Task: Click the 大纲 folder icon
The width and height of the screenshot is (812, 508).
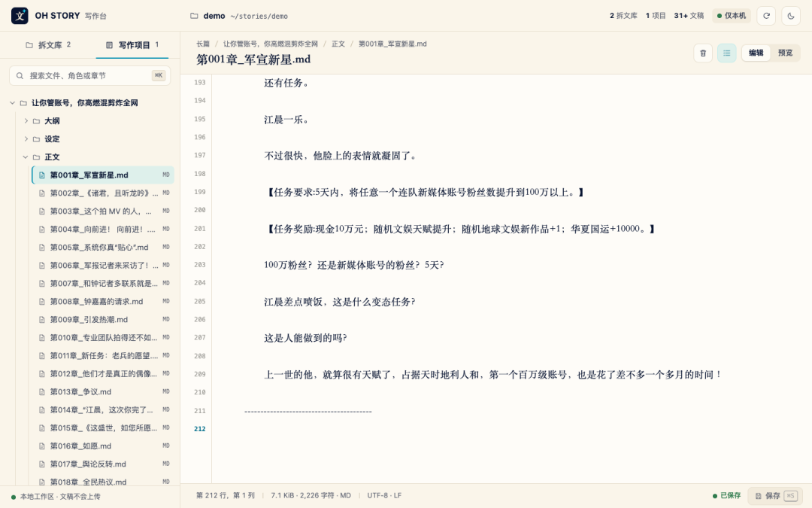Action: pyautogui.click(x=36, y=120)
